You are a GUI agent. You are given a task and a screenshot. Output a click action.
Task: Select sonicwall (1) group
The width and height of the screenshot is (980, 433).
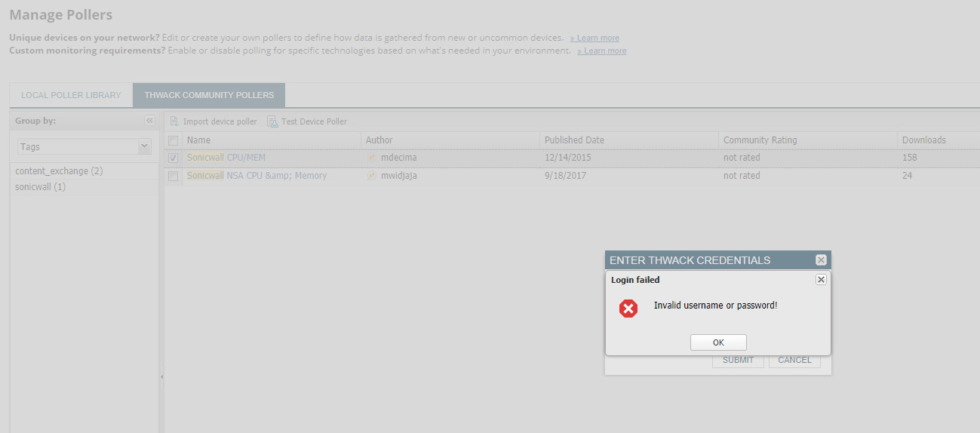click(x=40, y=186)
